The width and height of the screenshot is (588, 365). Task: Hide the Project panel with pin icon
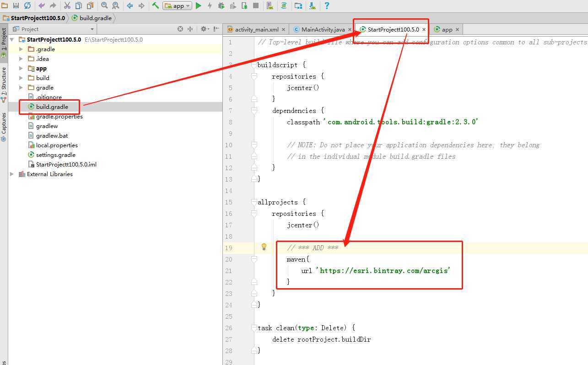click(x=216, y=29)
